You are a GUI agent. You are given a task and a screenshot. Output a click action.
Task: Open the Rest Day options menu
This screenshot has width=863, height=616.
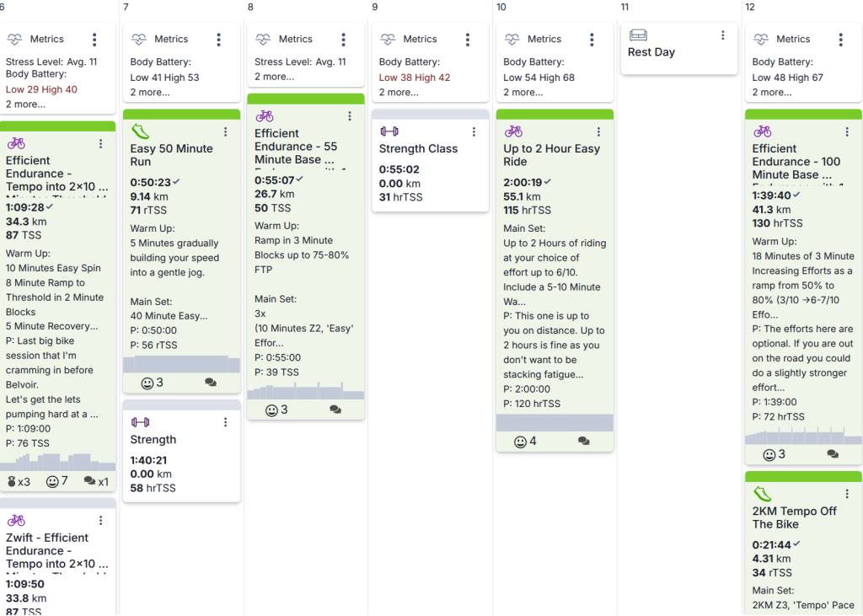click(722, 35)
